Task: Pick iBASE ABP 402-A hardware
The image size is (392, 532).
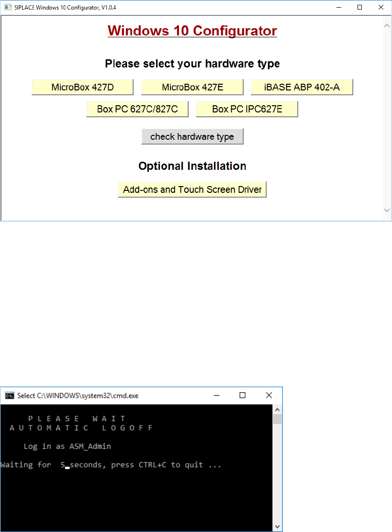Action: point(302,87)
